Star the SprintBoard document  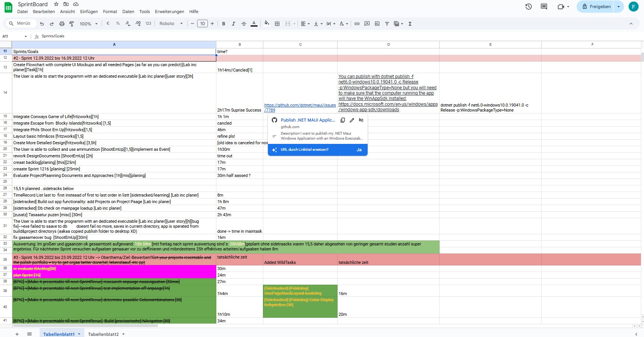[x=56, y=4]
